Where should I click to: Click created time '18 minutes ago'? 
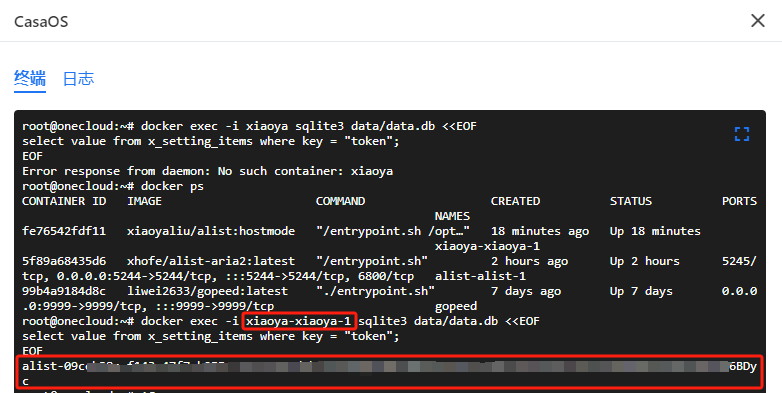540,231
